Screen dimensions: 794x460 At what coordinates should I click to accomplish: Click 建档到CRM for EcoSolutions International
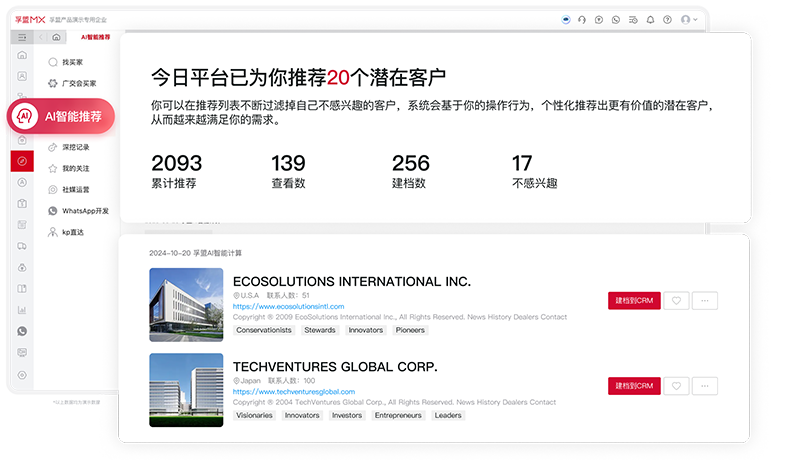click(x=634, y=300)
